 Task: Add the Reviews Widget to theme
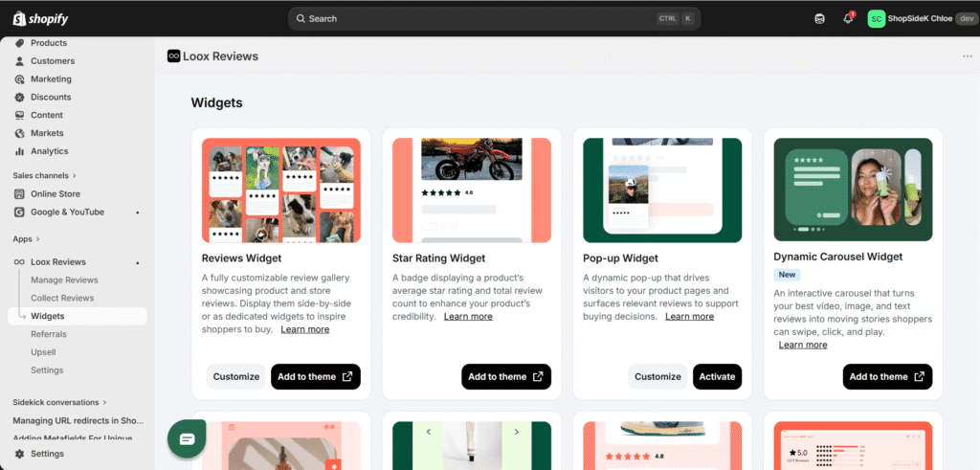coord(316,377)
